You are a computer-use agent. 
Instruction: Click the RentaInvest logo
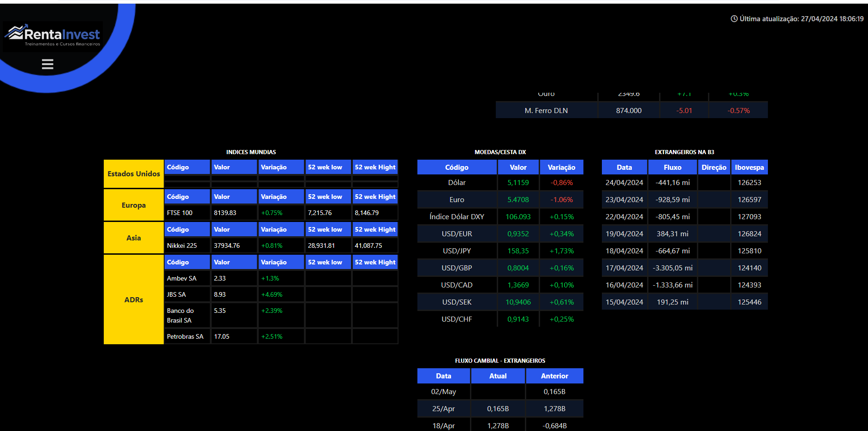[53, 36]
